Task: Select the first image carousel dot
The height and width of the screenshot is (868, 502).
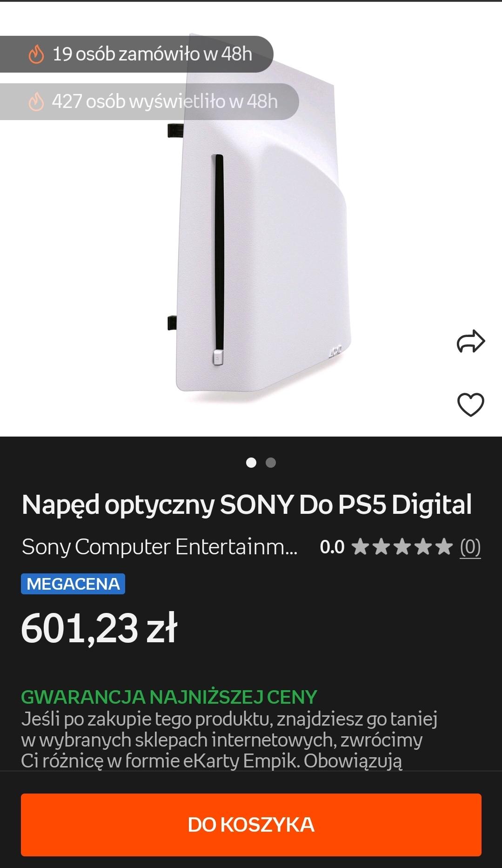Action: coord(251,463)
